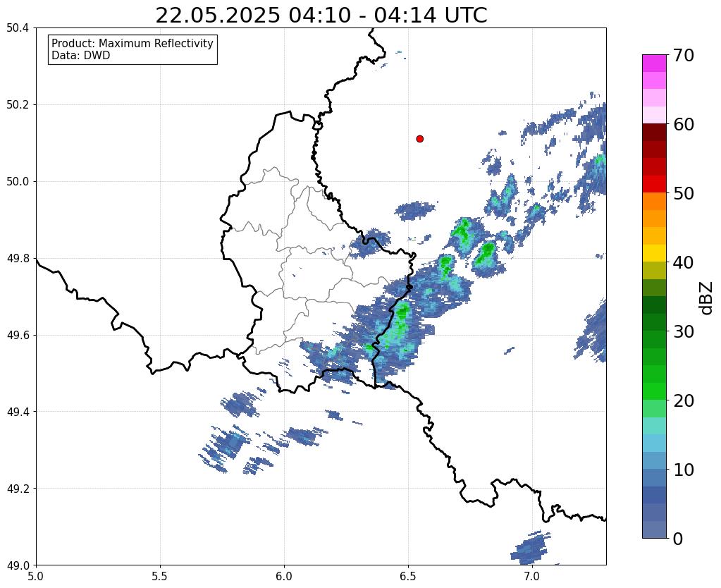Click the latitude axis label 50.0
Image resolution: width=721 pixels, height=588 pixels.
tap(18, 182)
